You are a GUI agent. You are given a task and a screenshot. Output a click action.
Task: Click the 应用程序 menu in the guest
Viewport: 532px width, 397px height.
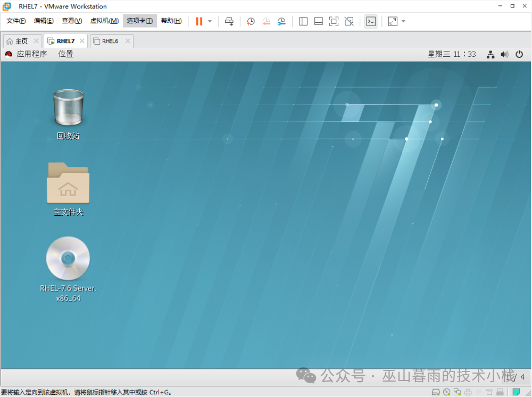31,54
